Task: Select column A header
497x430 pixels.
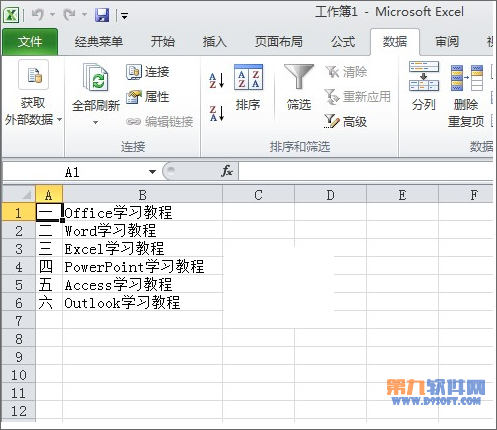Action: point(49,195)
